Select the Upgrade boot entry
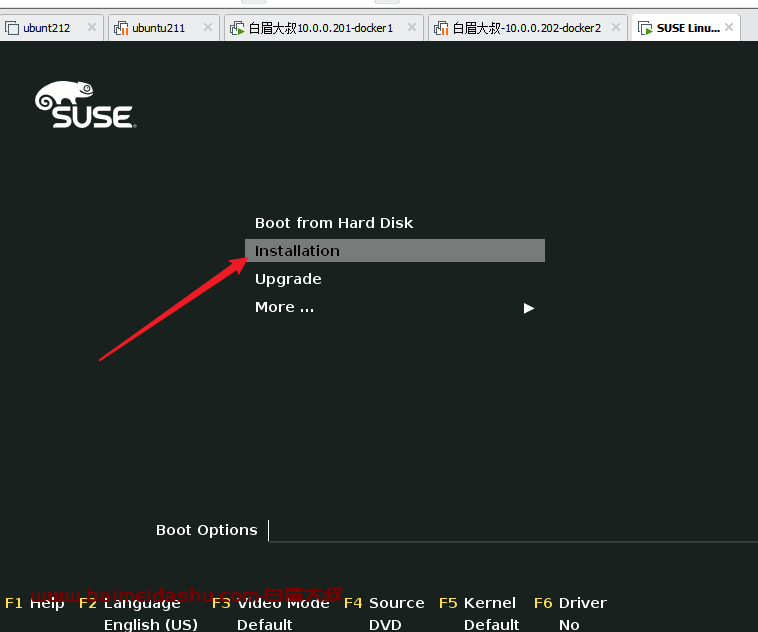The image size is (758, 632). [288, 279]
